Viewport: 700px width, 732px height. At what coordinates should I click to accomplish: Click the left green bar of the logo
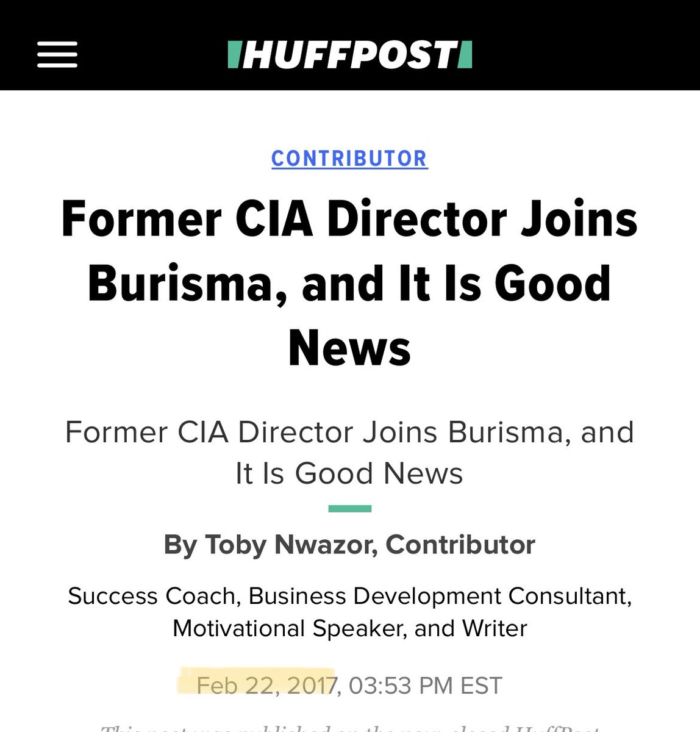[x=232, y=54]
